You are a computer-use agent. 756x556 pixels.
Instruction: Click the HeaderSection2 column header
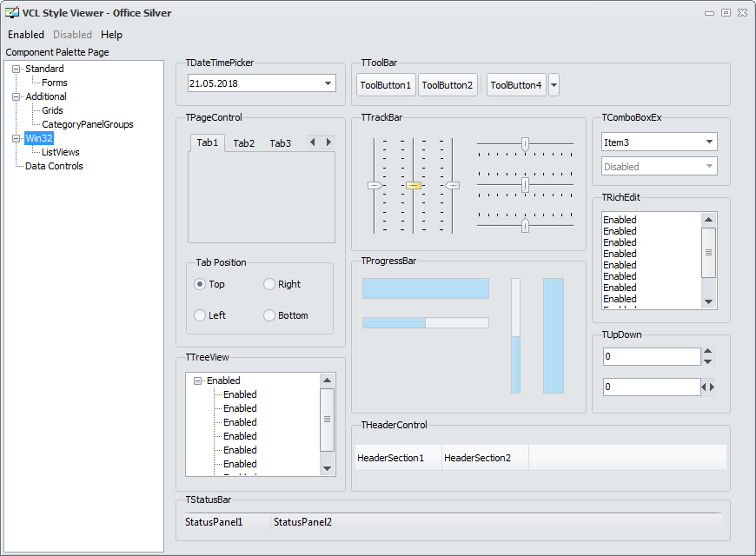(485, 458)
